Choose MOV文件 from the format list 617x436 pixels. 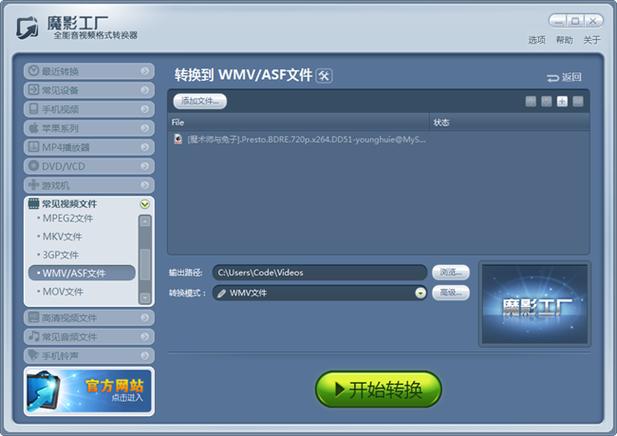(63, 292)
